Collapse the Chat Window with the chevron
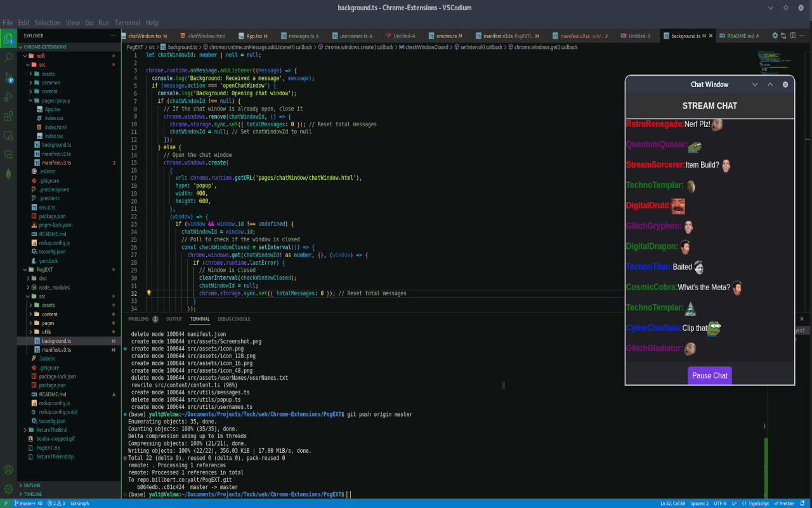 (x=755, y=84)
